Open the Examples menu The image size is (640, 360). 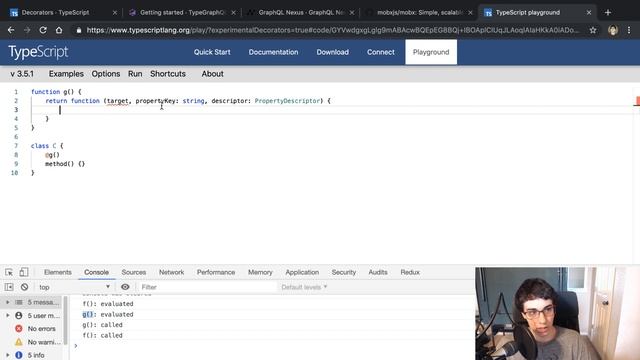point(66,74)
